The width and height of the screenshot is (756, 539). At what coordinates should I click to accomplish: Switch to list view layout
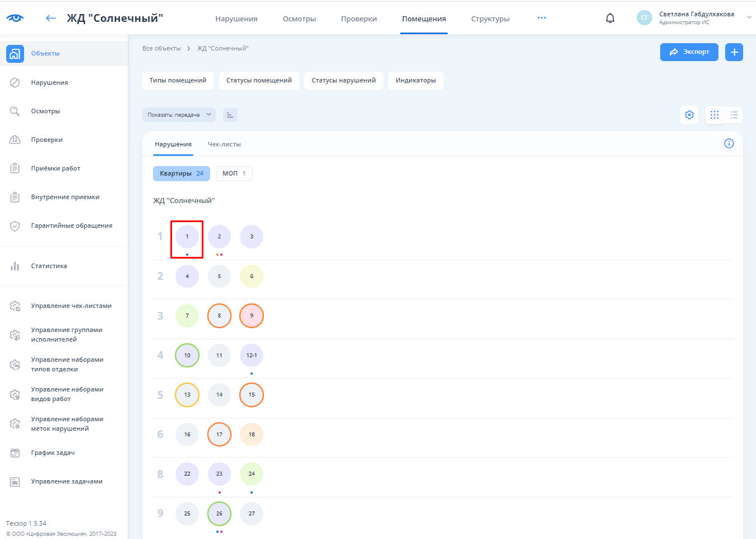point(734,115)
